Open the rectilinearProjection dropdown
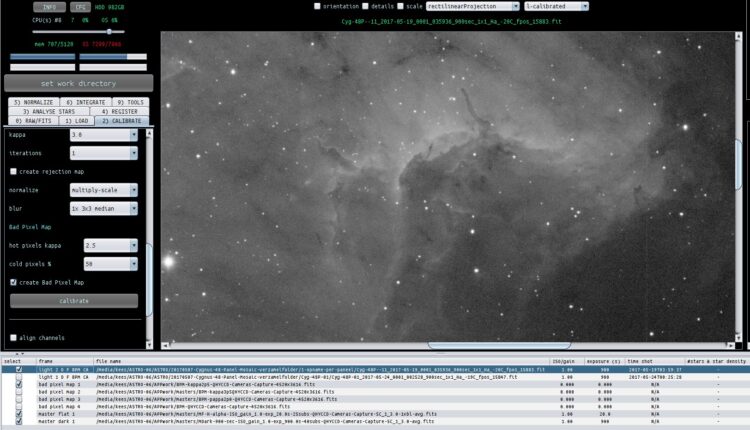The height and width of the screenshot is (430, 750). pos(473,6)
